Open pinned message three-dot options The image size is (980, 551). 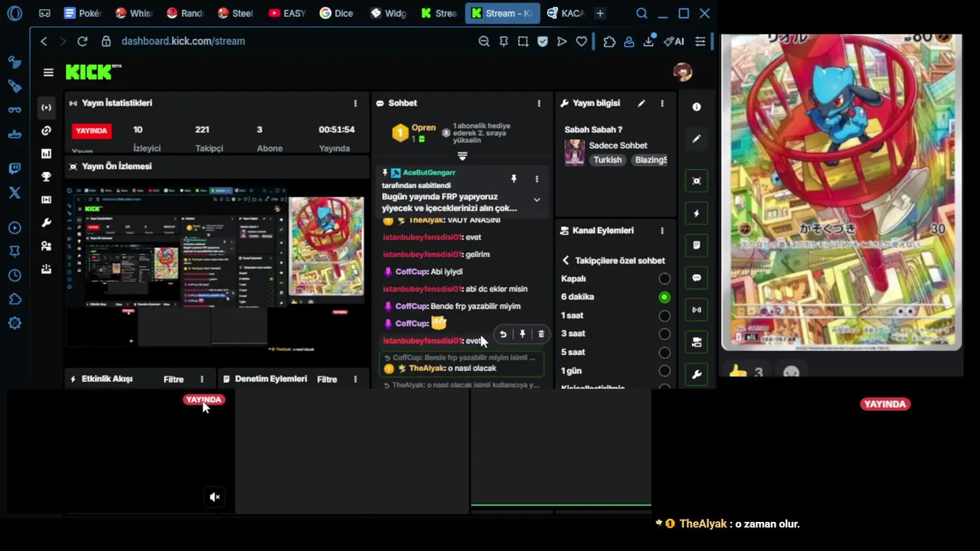(537, 179)
